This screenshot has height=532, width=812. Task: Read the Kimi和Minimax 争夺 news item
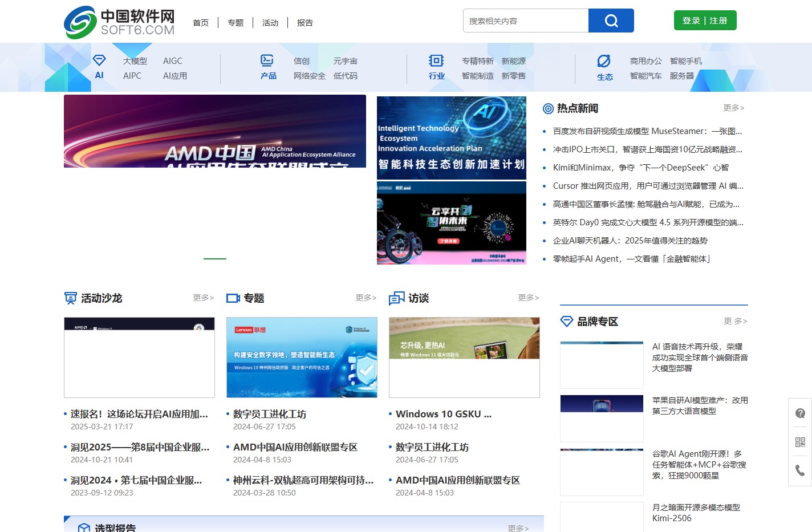641,168
